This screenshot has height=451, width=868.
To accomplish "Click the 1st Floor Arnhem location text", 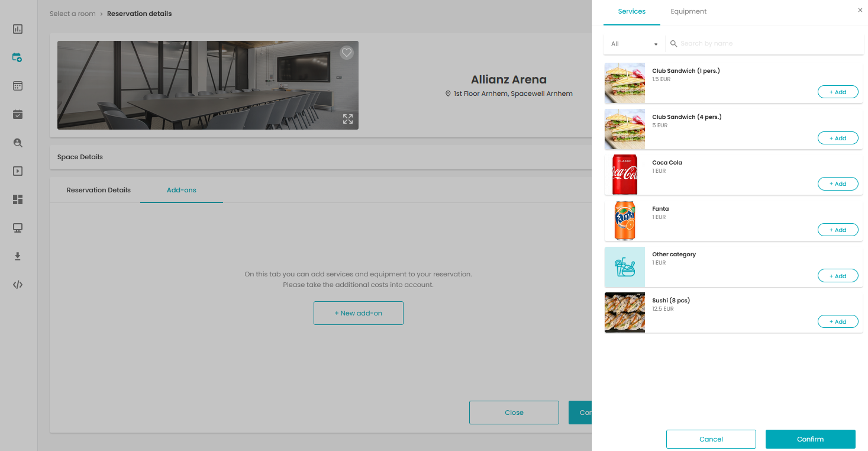I will (513, 94).
